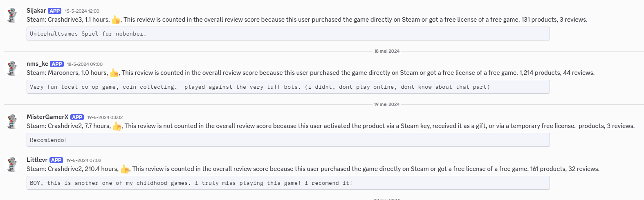Open MisterGamerX's bot avatar
This screenshot has width=644, height=200.
click(x=12, y=121)
